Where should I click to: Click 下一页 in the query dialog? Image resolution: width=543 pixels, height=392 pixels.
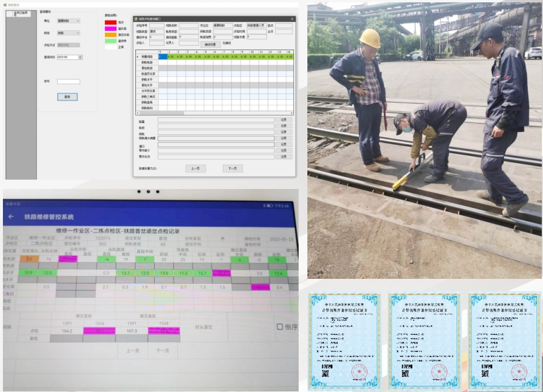click(232, 169)
